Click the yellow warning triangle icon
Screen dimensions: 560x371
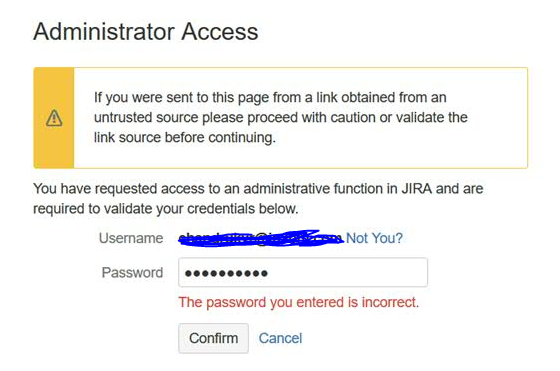tap(54, 118)
